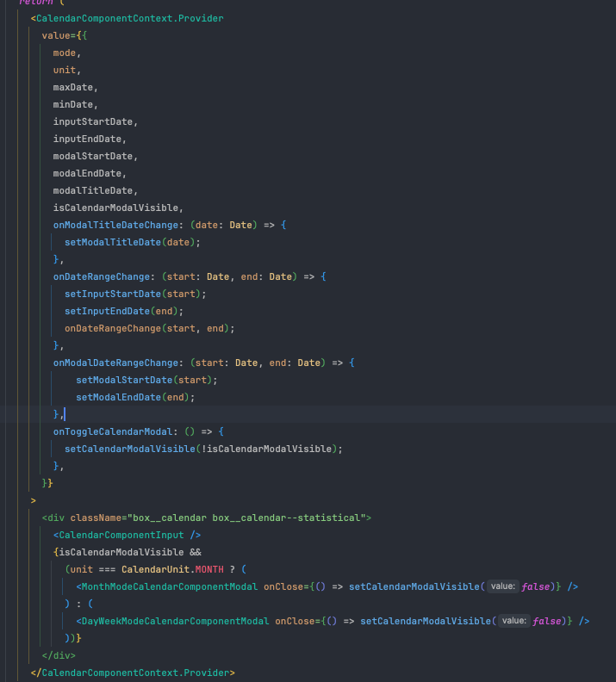Click the 'value={{' attribute line
This screenshot has width=616, height=682.
[65, 35]
